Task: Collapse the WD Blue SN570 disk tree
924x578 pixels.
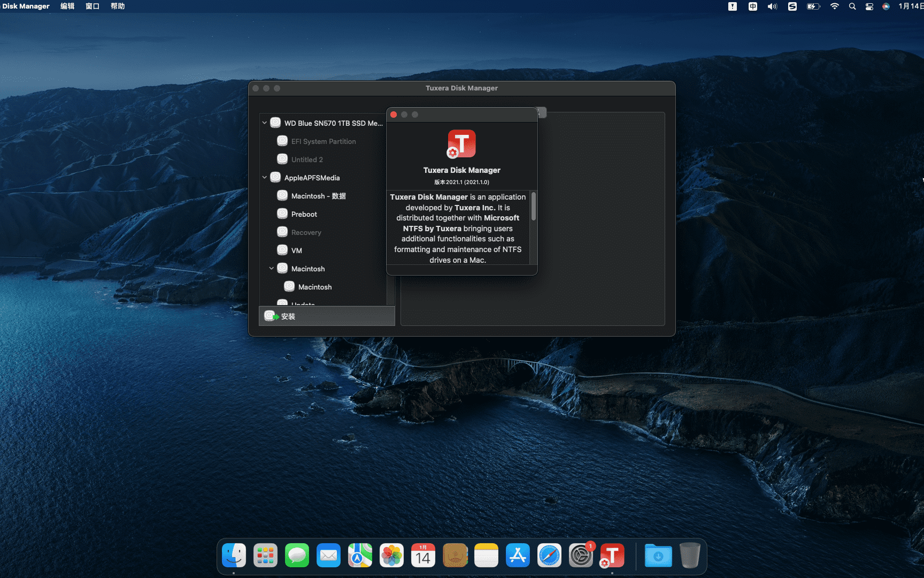Action: click(264, 123)
